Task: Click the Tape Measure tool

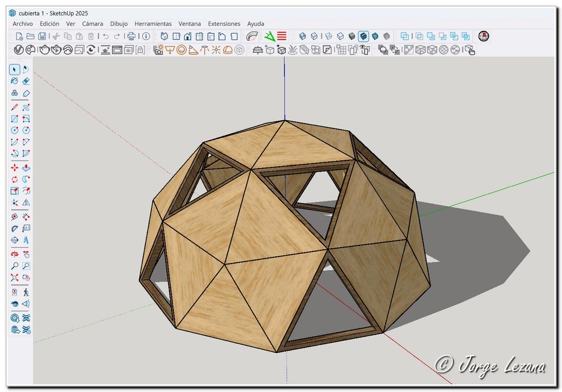Action: click(15, 216)
